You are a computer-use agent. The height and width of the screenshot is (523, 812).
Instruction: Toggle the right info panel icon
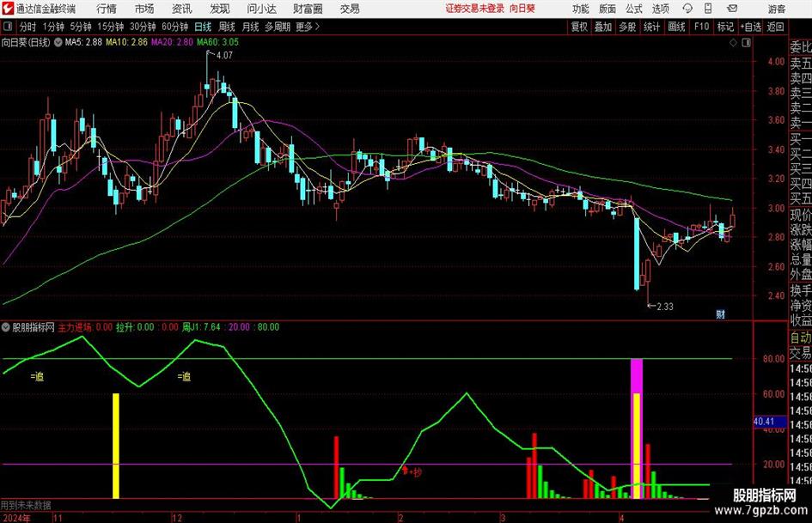coord(746,43)
